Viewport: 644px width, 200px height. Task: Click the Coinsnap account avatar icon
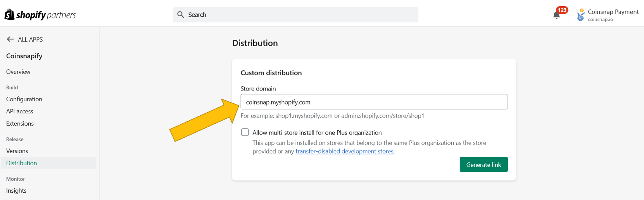[580, 15]
